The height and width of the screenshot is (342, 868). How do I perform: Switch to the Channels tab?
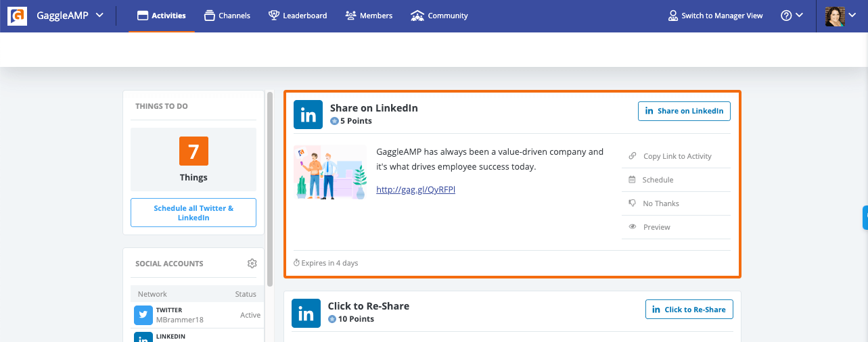(x=227, y=16)
